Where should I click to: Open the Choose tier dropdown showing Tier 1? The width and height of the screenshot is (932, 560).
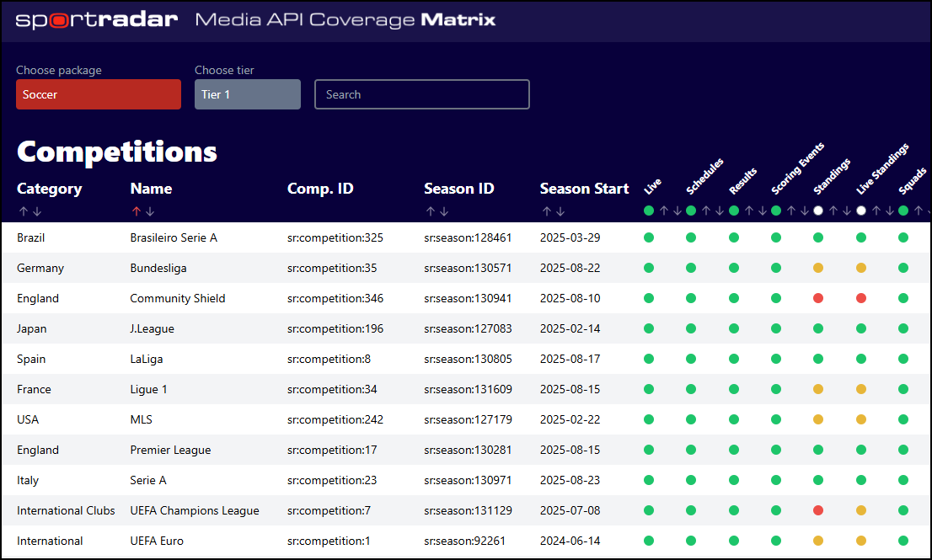pyautogui.click(x=248, y=94)
